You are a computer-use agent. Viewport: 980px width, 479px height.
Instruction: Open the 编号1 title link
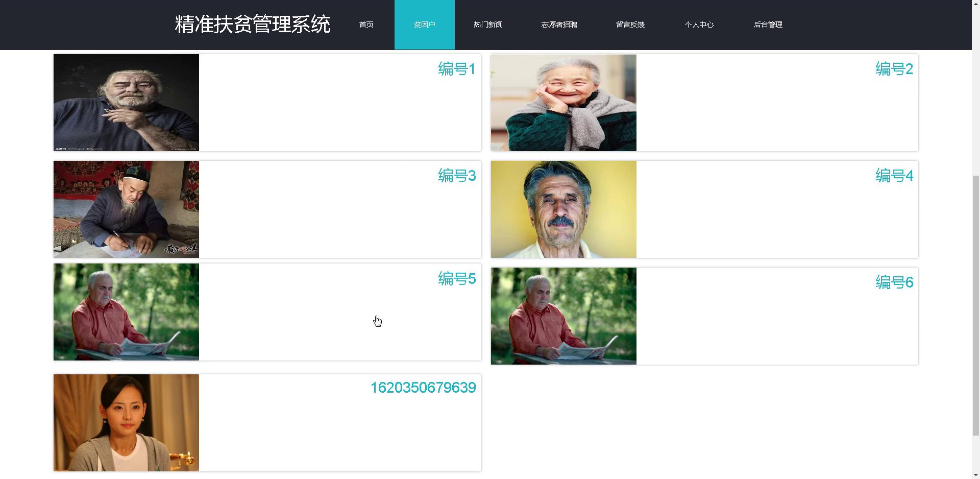coord(456,69)
